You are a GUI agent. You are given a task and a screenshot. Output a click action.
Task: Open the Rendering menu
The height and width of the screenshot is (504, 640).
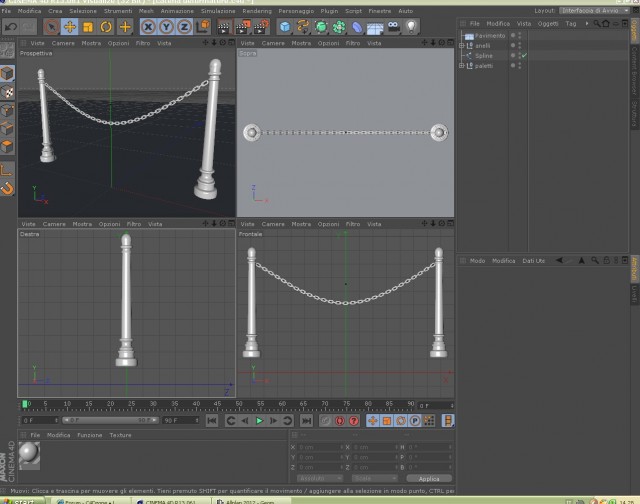click(257, 11)
